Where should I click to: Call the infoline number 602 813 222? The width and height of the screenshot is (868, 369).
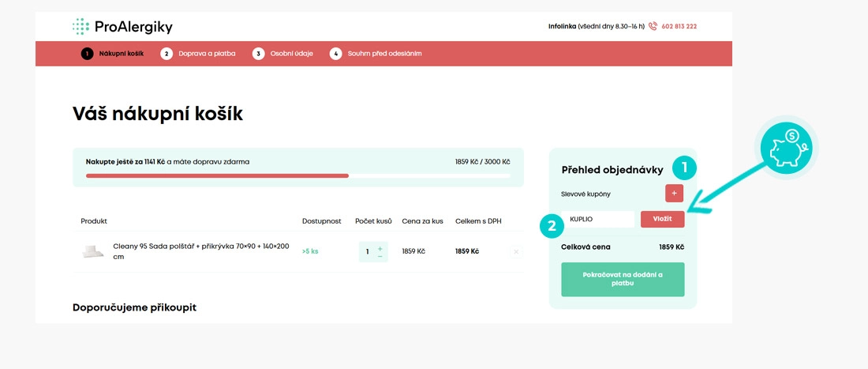click(679, 26)
